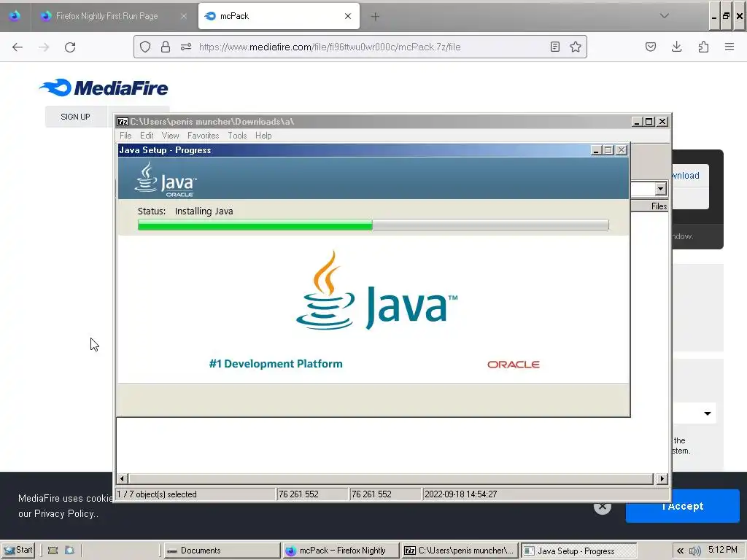Viewport: 747px width, 560px height.
Task: Switch to mcPack – Firefox Nightly taskbar button
Action: [341, 551]
